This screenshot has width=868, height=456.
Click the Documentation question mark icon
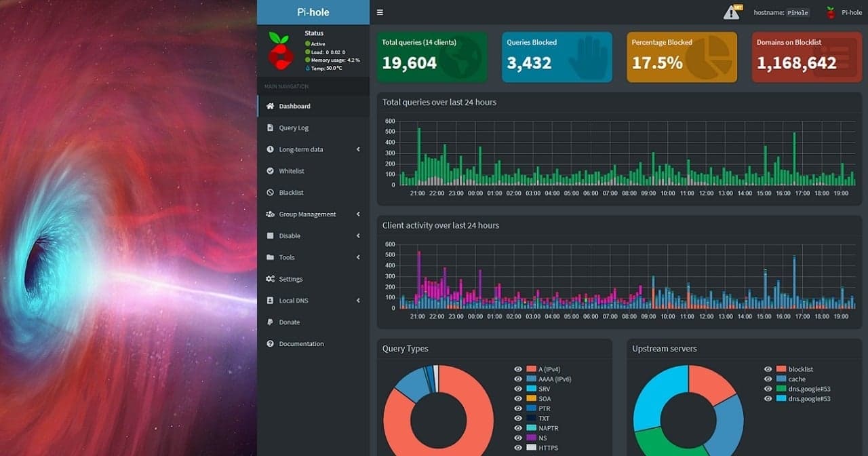pos(271,343)
